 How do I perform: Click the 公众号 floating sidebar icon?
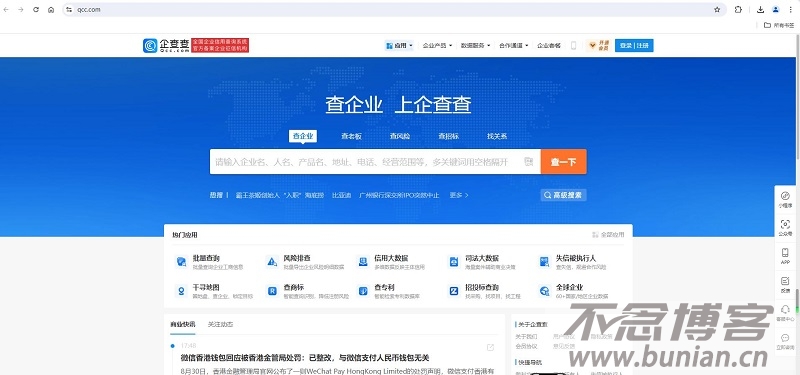tap(785, 227)
